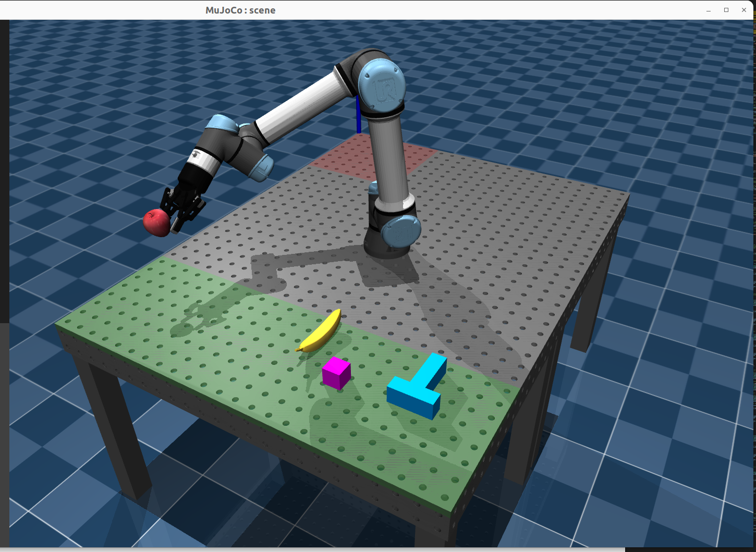
Task: Select the cyan T-shaped block
Action: pyautogui.click(x=417, y=386)
